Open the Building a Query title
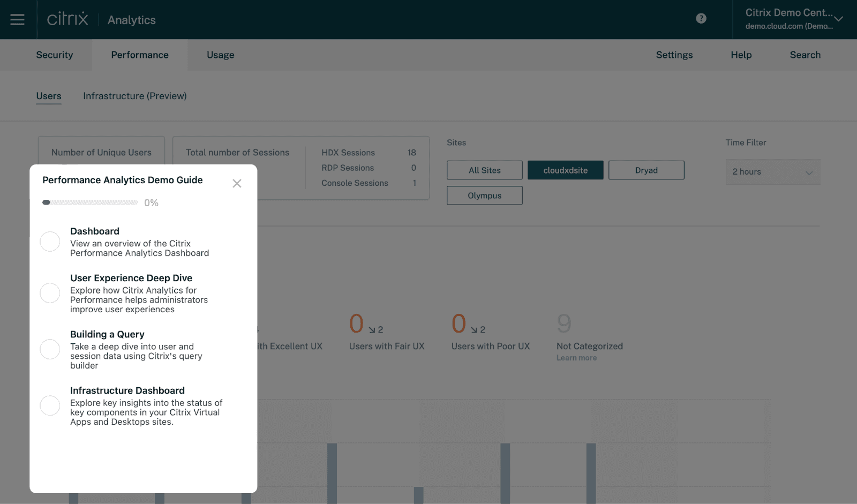The width and height of the screenshot is (857, 504). 107,334
